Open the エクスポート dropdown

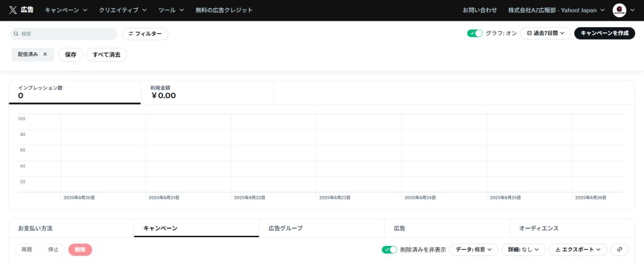(x=577, y=250)
